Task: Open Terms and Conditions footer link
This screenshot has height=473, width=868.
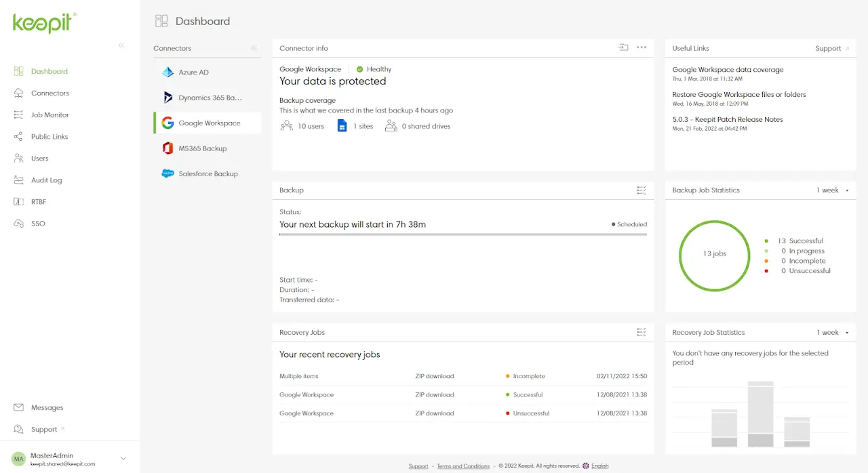Action: 463,466
